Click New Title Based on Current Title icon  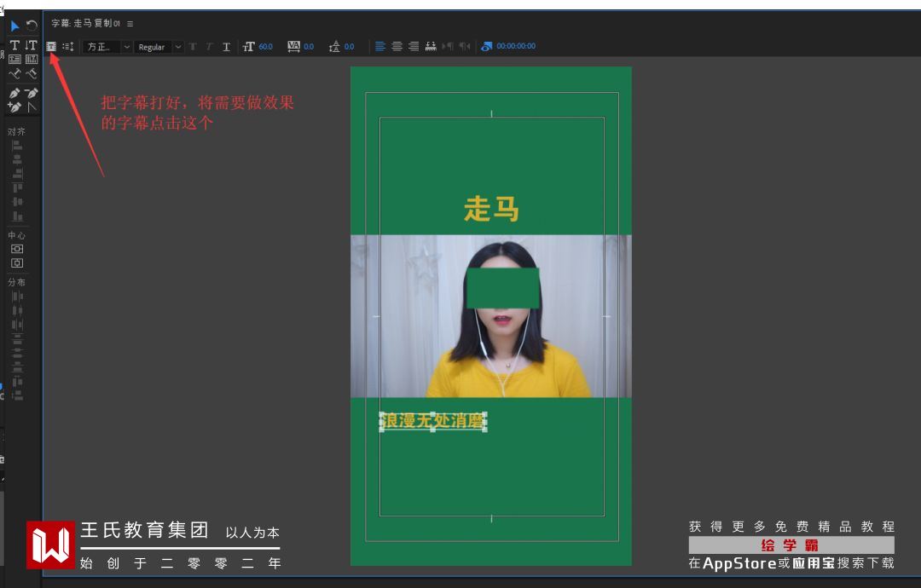[51, 46]
